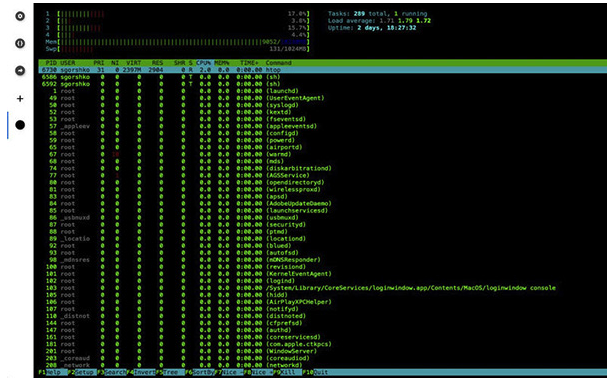The image size is (607, 382).
Task: Sort by PRI column header
Action: click(99, 63)
